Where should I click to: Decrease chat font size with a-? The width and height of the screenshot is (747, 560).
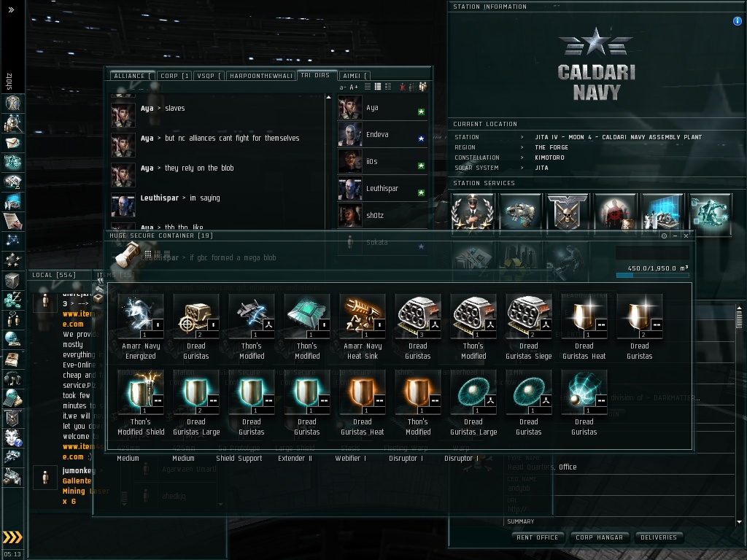(x=343, y=87)
